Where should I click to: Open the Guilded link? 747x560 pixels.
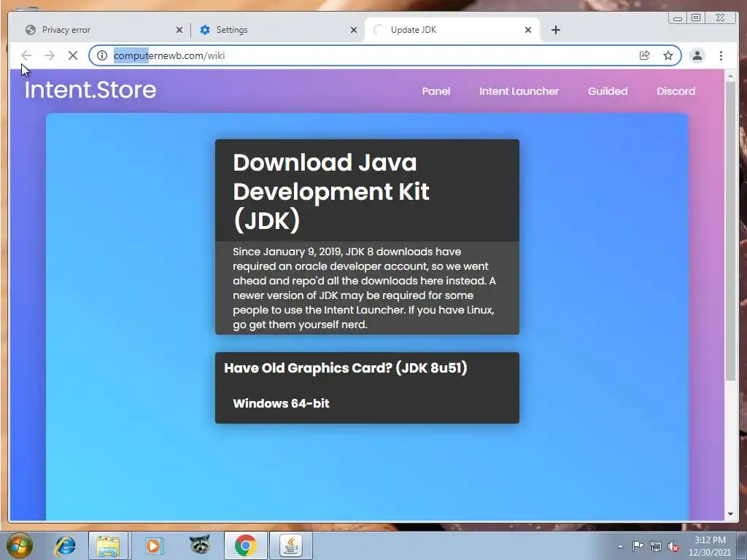(x=608, y=91)
